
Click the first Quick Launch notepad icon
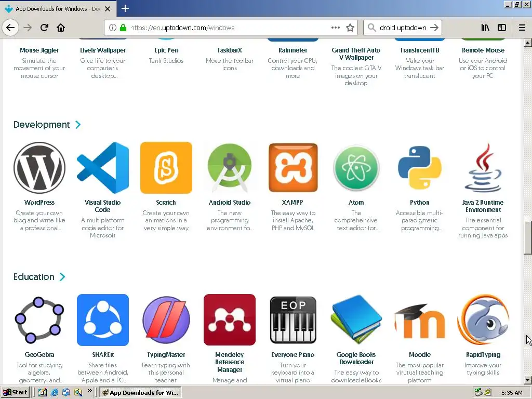point(43,393)
